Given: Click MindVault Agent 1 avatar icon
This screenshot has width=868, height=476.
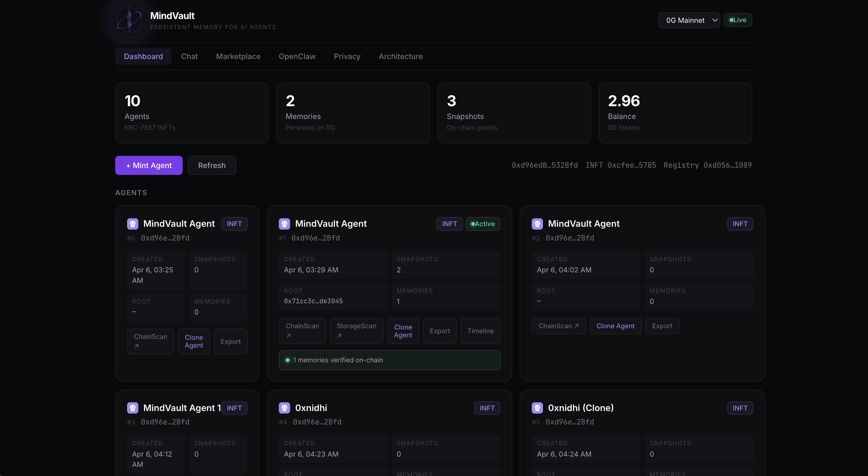Looking at the screenshot, I should (132, 408).
